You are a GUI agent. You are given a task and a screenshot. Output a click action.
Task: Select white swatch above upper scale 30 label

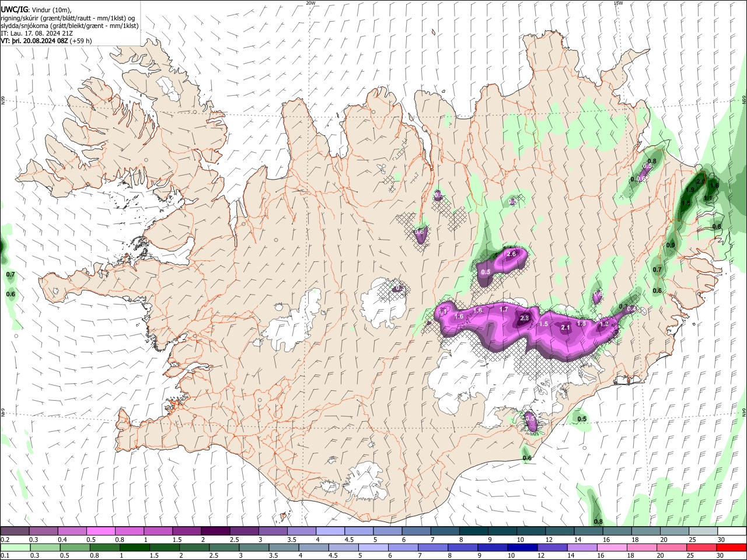click(x=732, y=531)
